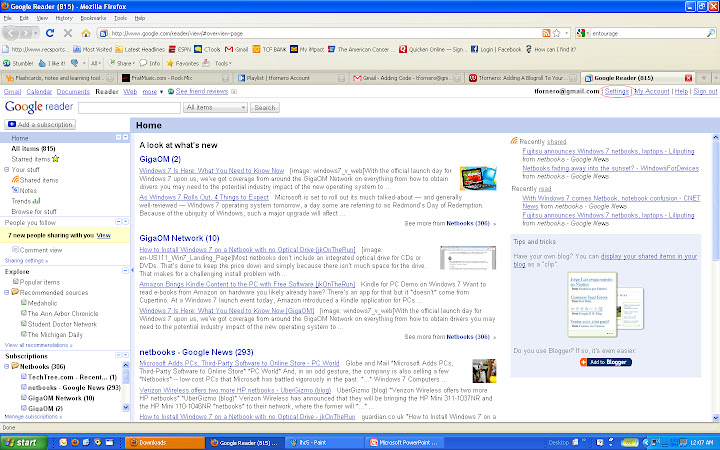
Task: Open StumbleUpon 'All' topics dropdown
Action: (x=96, y=63)
